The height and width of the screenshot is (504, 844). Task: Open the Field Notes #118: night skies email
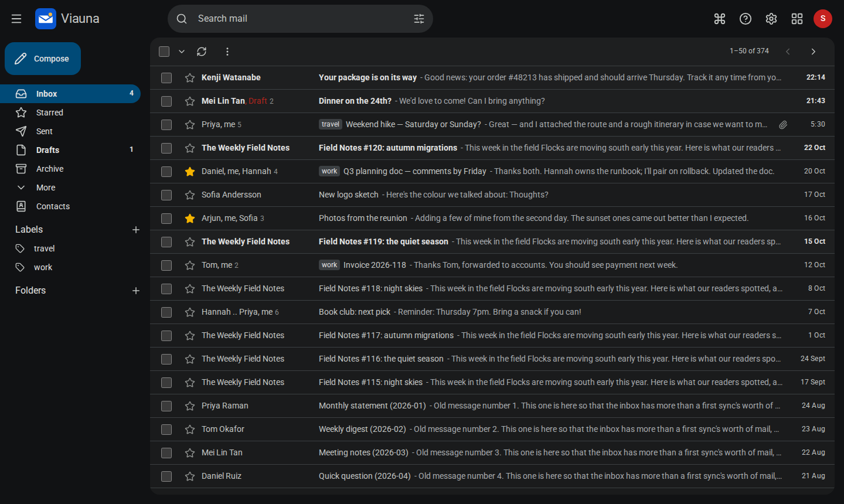[x=492, y=289]
